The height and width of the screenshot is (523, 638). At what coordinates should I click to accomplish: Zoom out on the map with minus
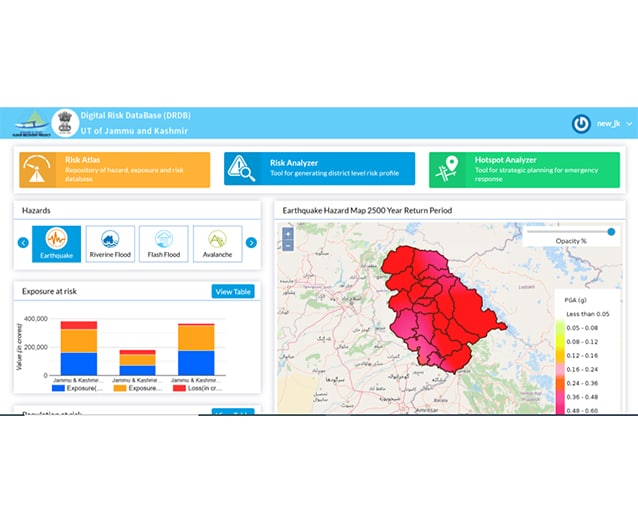coord(288,244)
